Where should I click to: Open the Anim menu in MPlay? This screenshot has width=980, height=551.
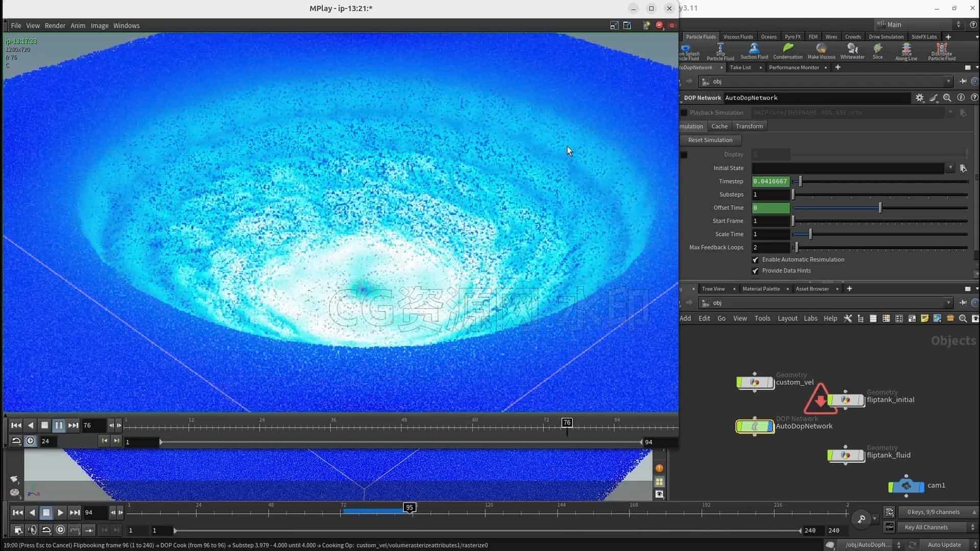click(78, 26)
